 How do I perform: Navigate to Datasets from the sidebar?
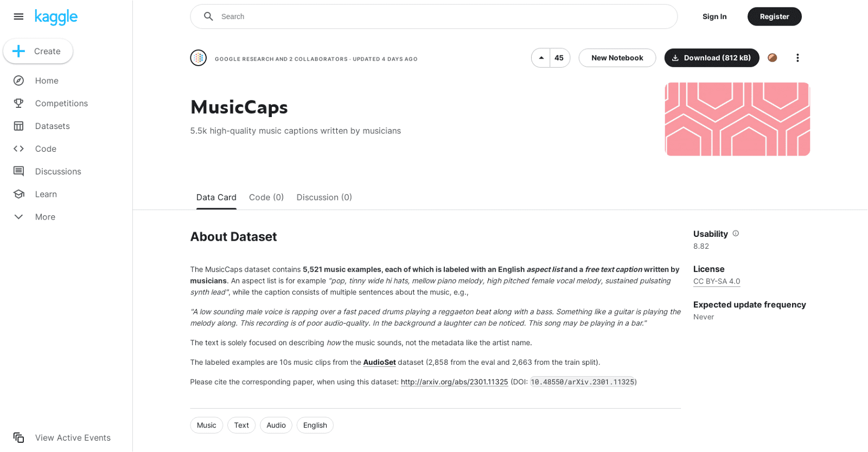(52, 126)
